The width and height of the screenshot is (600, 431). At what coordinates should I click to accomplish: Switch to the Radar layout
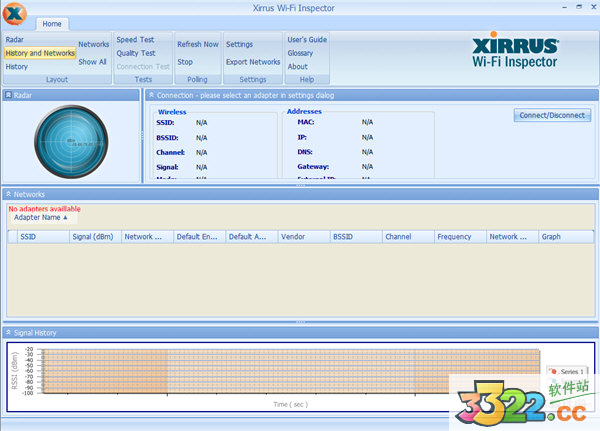coord(16,40)
